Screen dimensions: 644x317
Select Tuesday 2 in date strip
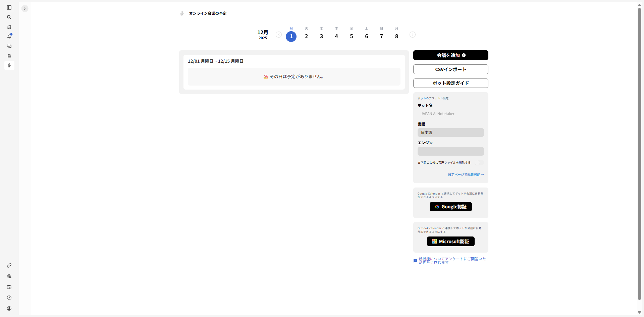pyautogui.click(x=306, y=36)
